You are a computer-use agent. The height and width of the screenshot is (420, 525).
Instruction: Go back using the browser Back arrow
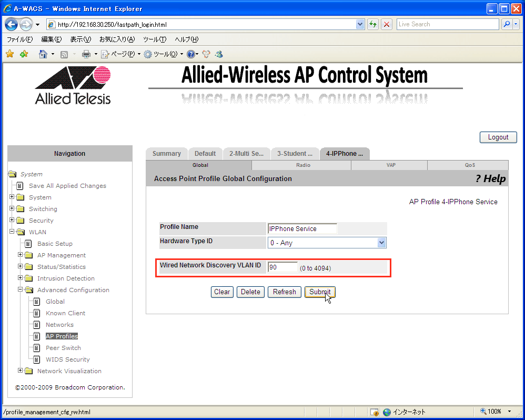(x=12, y=24)
